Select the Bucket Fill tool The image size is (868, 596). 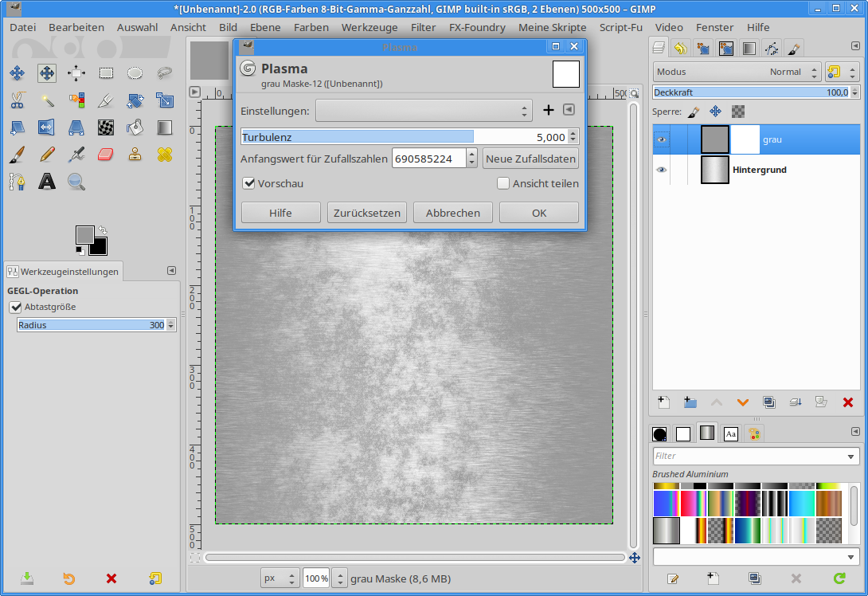click(x=135, y=127)
